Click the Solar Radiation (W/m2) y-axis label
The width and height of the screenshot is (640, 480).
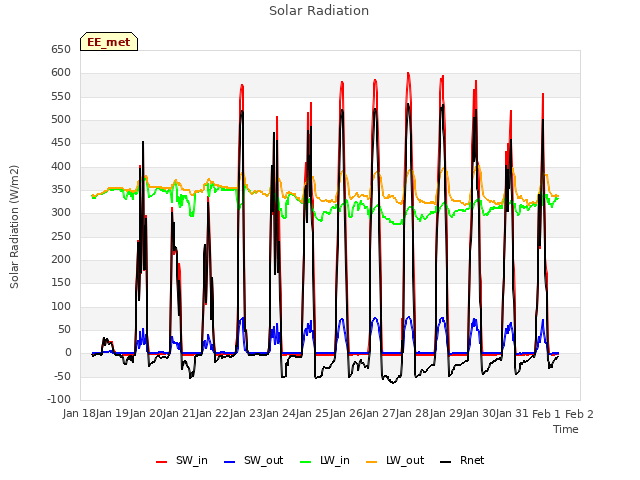click(x=14, y=227)
